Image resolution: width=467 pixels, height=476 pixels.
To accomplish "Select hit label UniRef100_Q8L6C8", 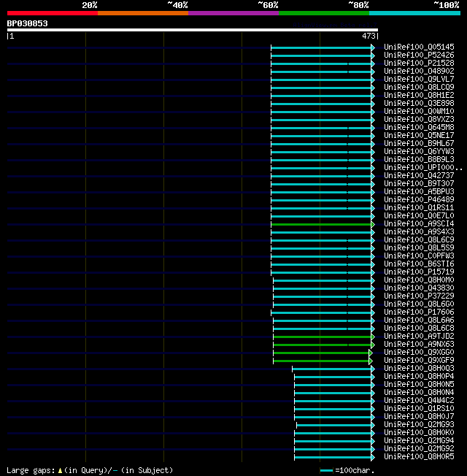I will pos(419,328).
